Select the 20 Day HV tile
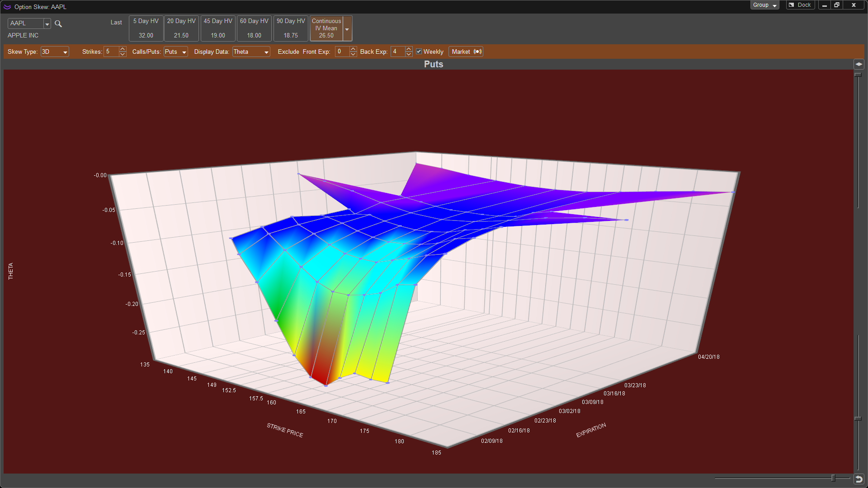 [181, 28]
